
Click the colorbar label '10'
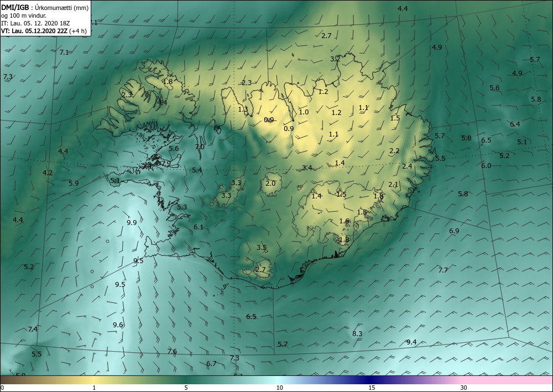pos(279,388)
